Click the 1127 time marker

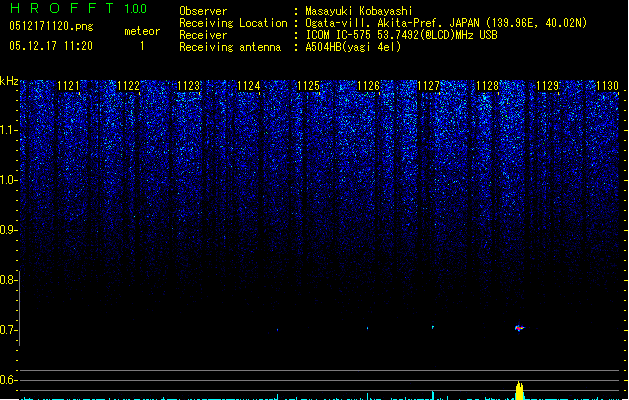tap(428, 86)
